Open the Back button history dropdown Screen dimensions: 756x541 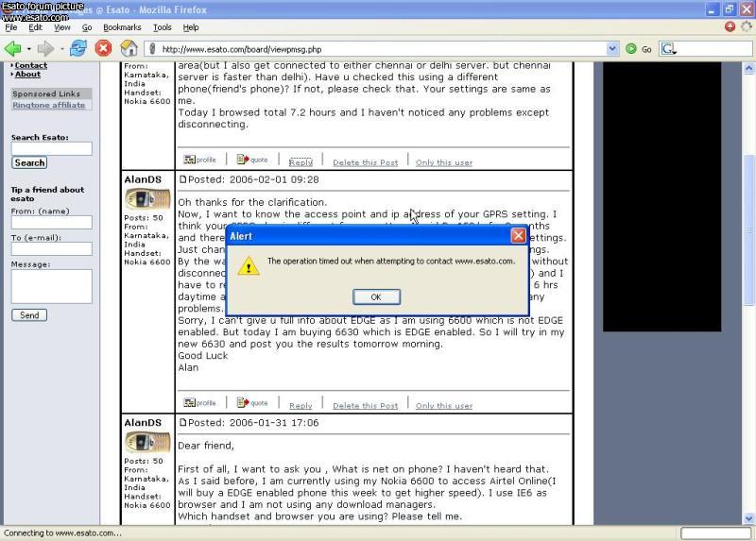(x=29, y=49)
